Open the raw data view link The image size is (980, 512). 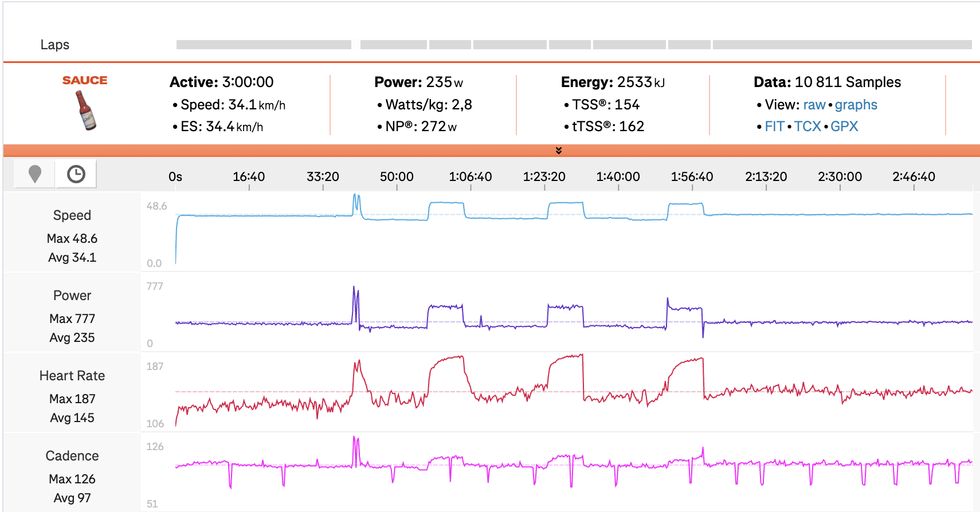pos(814,105)
